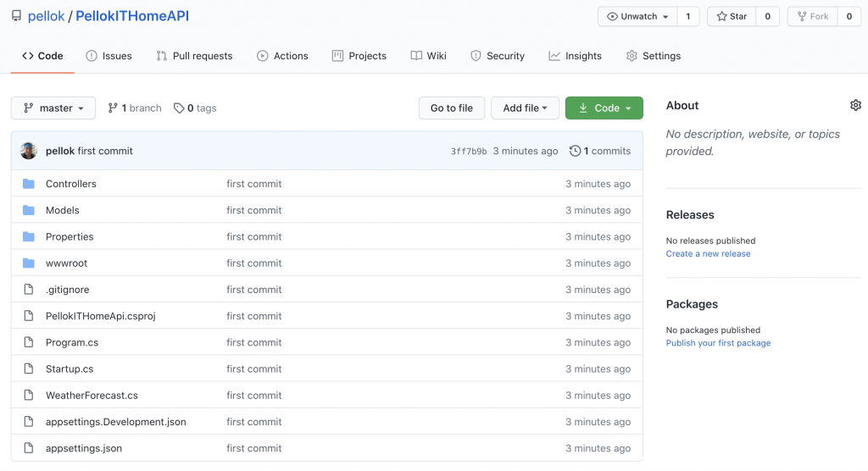Click the Go to file button

(x=452, y=108)
